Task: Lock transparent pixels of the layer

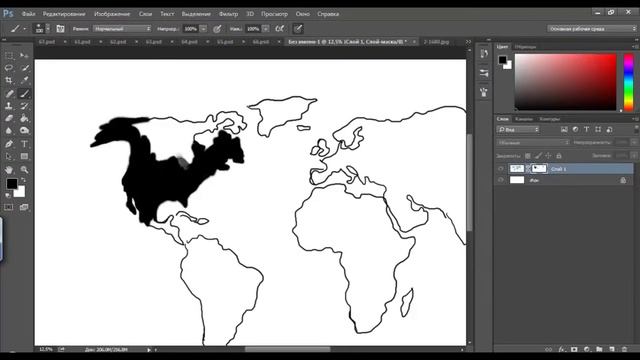Action: (528, 156)
